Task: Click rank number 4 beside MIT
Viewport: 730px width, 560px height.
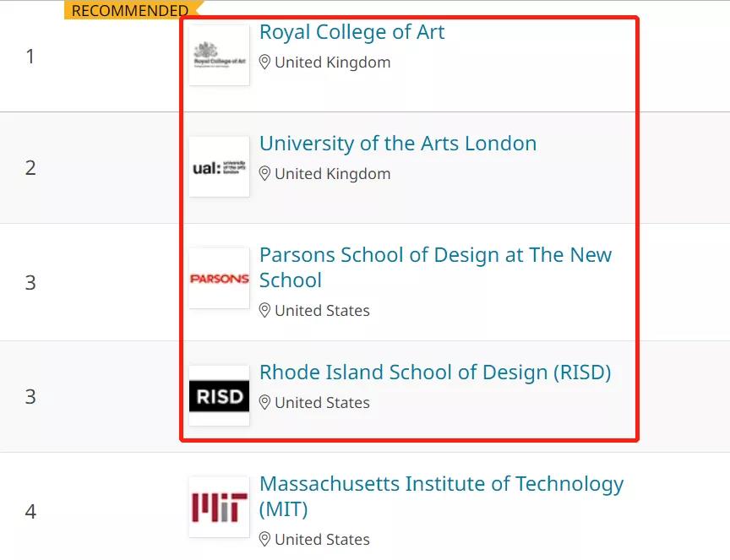Action: [30, 512]
